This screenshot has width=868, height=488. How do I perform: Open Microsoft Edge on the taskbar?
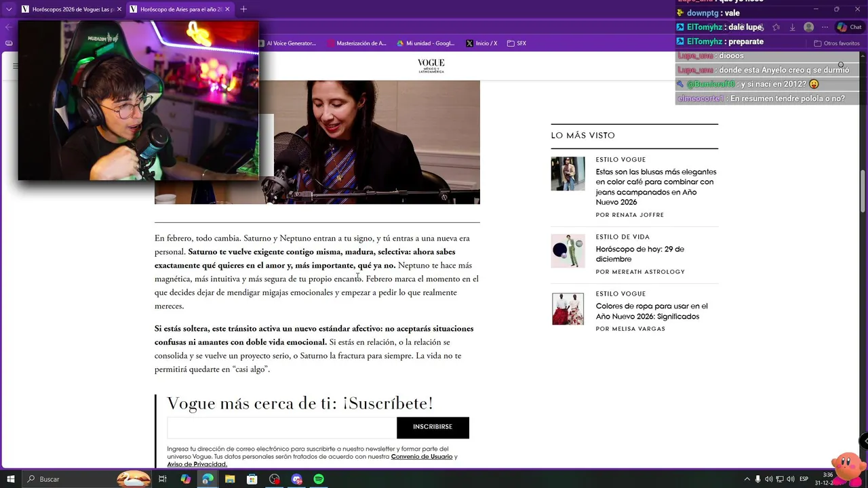(x=208, y=479)
